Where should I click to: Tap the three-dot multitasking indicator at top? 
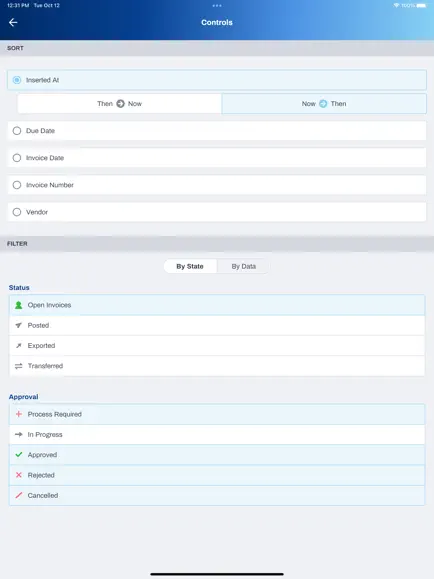point(217,6)
